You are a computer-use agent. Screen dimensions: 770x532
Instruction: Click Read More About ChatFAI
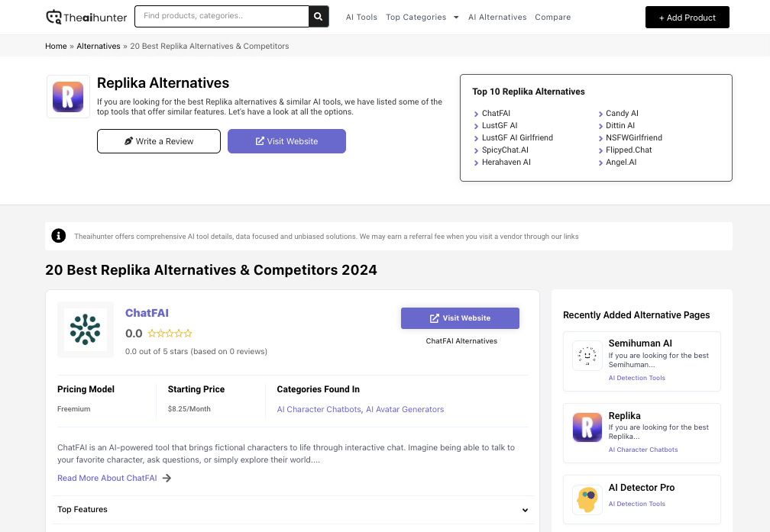click(107, 478)
